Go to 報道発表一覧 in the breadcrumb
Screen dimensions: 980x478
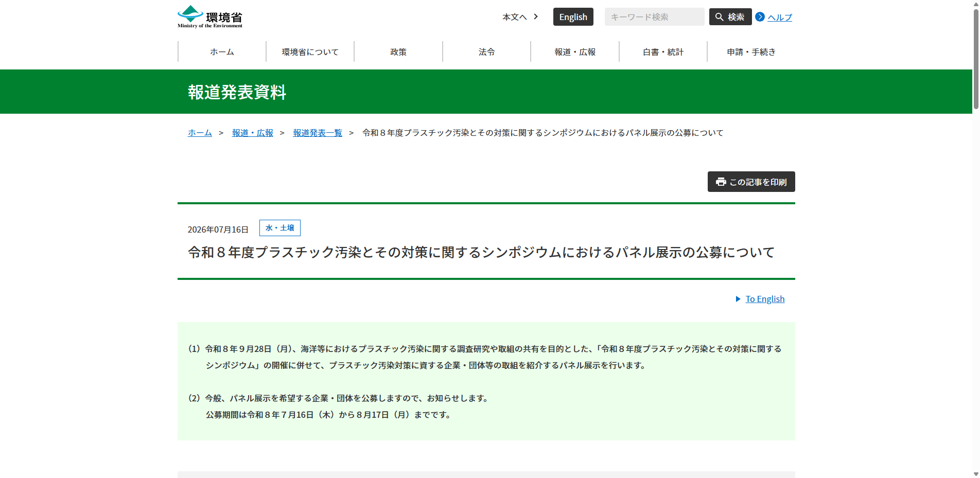click(x=318, y=133)
